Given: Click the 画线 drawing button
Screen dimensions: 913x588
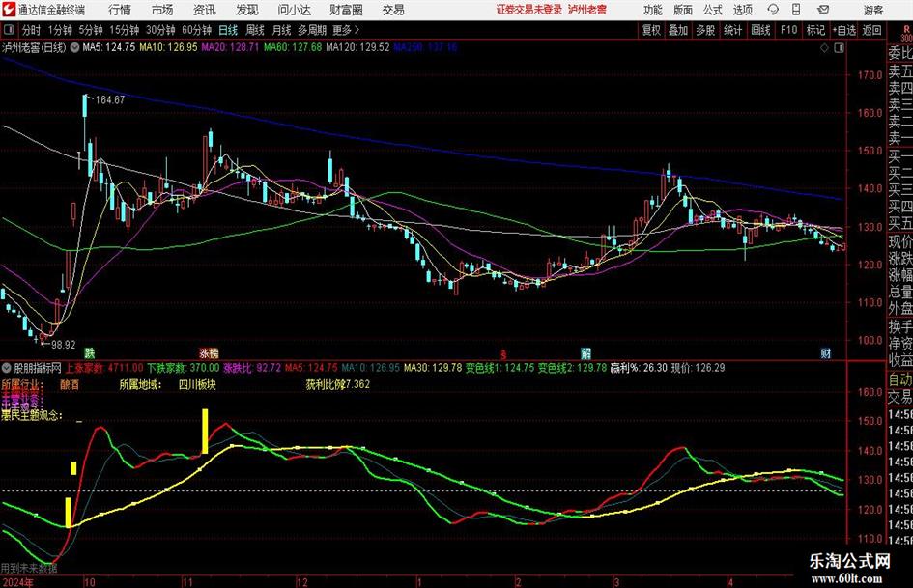Looking at the screenshot, I should (x=760, y=30).
